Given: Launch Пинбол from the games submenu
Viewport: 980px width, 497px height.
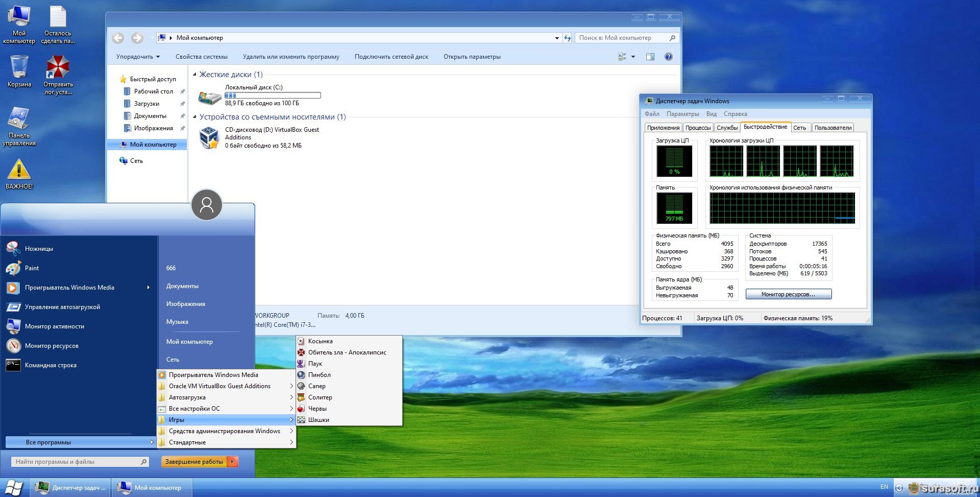Looking at the screenshot, I should point(319,375).
